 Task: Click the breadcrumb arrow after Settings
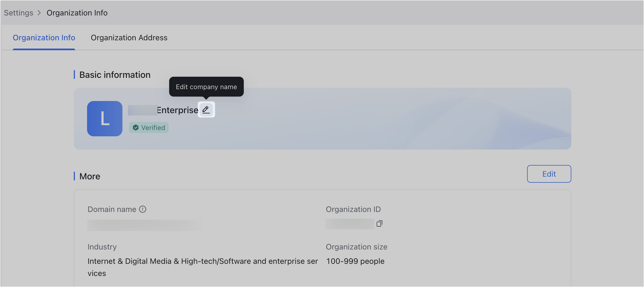[39, 13]
